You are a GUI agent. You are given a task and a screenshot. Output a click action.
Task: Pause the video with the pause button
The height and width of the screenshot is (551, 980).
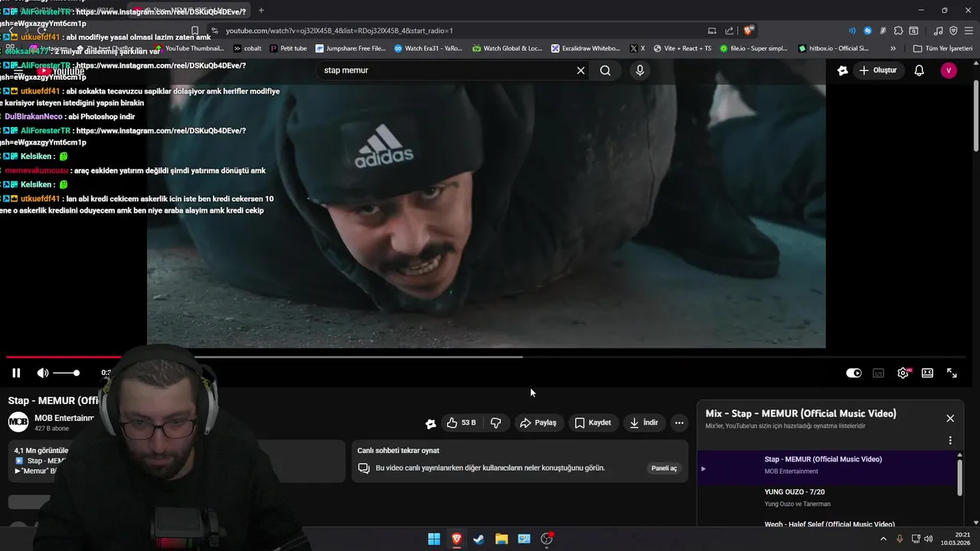click(x=16, y=373)
